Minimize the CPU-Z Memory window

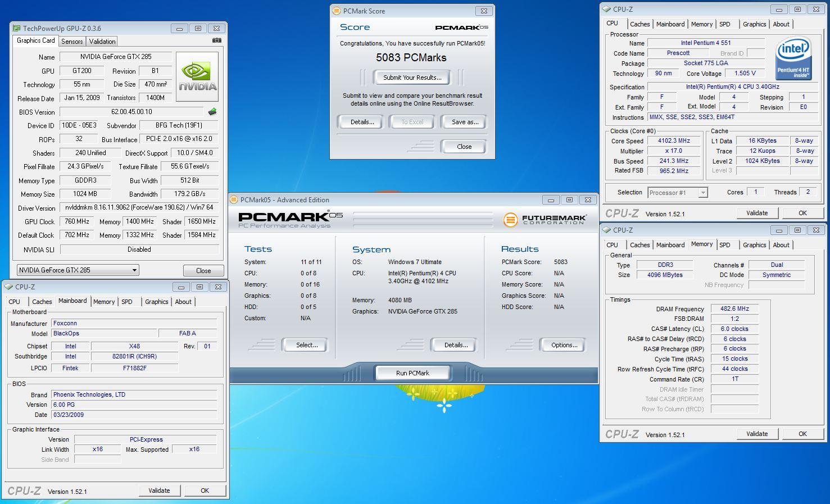tap(779, 230)
